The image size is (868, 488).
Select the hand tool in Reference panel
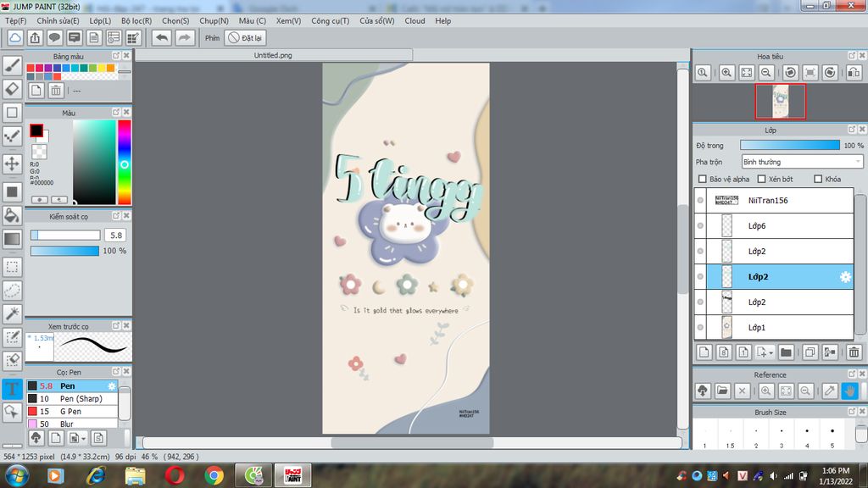849,391
